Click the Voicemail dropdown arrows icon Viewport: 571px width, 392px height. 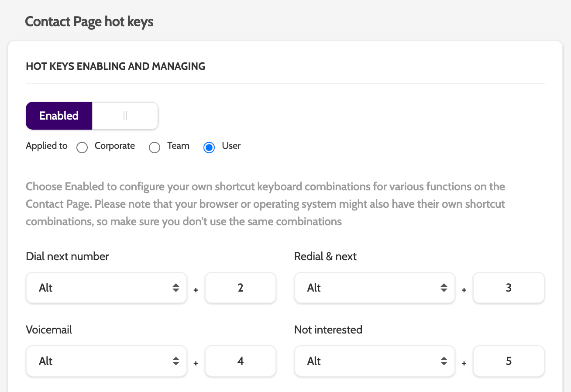pyautogui.click(x=176, y=361)
